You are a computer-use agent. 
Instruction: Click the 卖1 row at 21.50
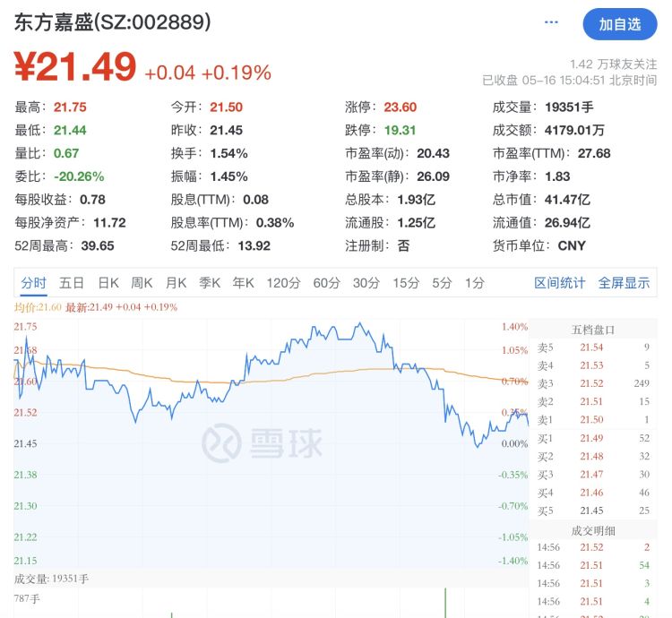[593, 420]
